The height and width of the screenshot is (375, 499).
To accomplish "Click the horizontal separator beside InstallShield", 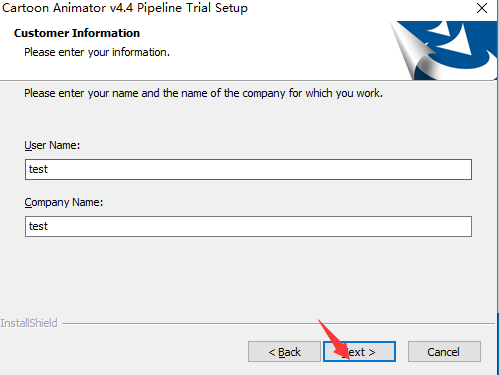I will (x=278, y=323).
